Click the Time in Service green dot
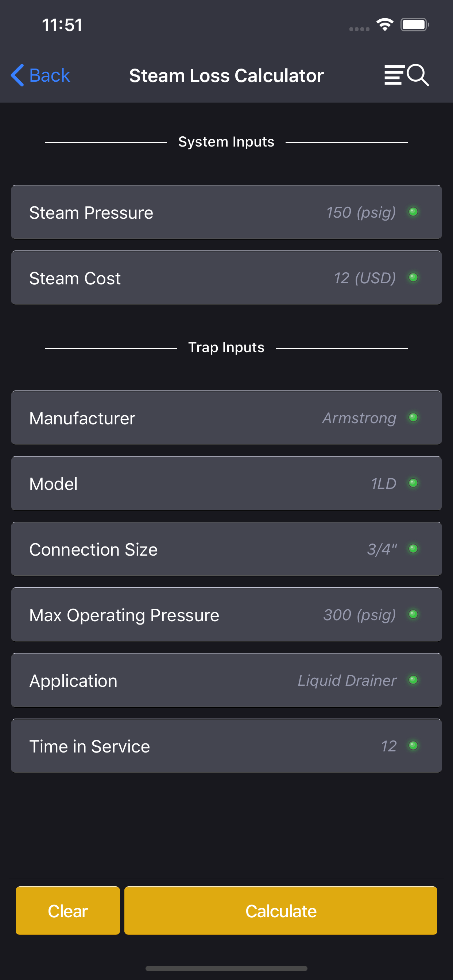453x980 pixels. click(x=413, y=745)
